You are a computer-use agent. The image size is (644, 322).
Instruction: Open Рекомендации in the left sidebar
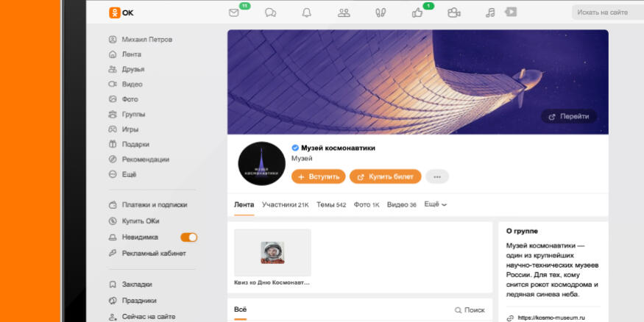pyautogui.click(x=139, y=159)
